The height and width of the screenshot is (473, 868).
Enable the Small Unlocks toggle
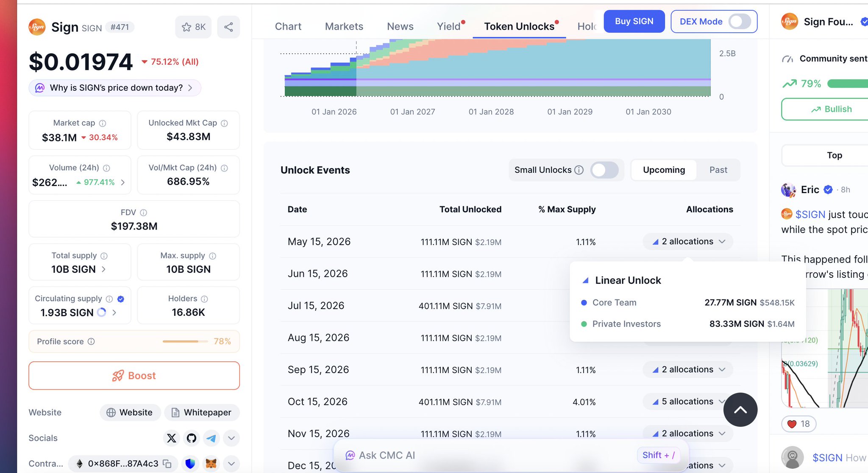(604, 170)
